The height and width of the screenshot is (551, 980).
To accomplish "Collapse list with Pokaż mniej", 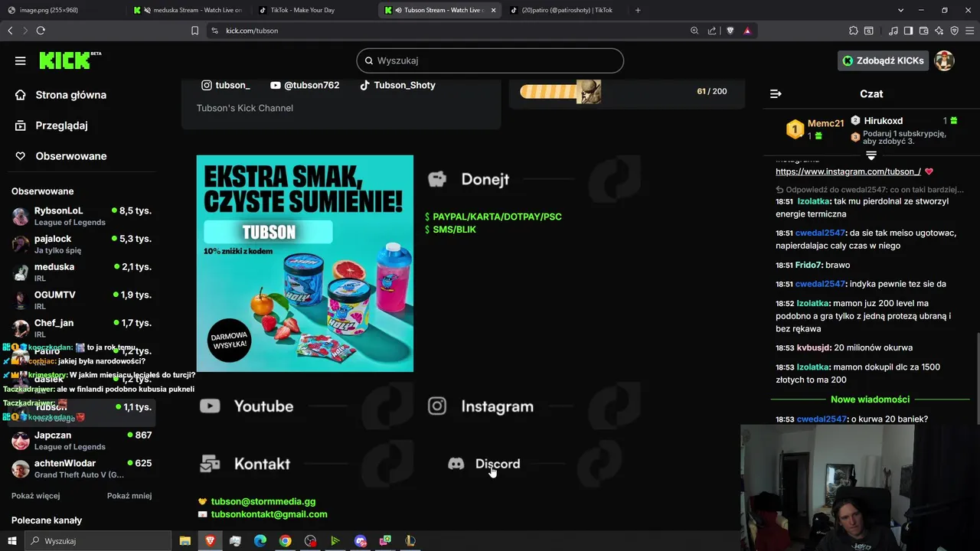I will pyautogui.click(x=129, y=496).
